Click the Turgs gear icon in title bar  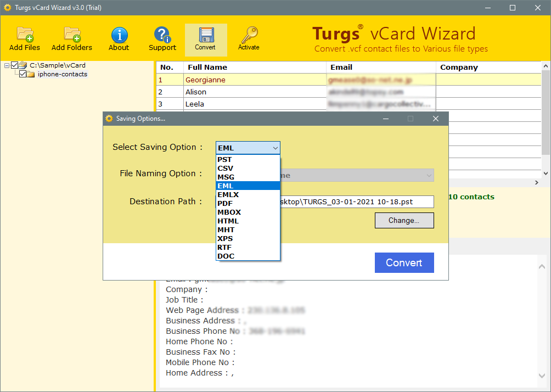pos(7,7)
